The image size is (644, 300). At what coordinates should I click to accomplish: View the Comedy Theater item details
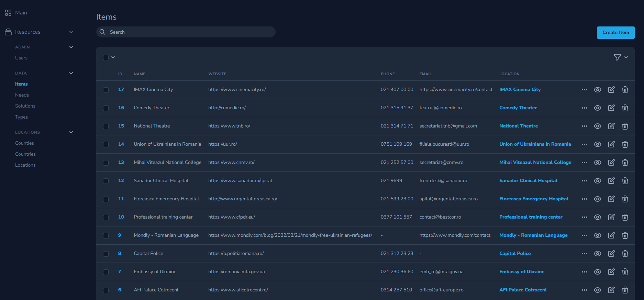click(x=598, y=108)
